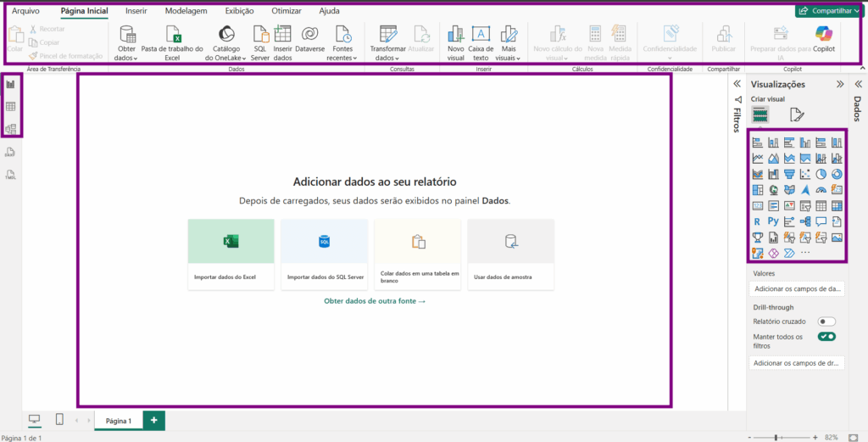868x442 pixels.
Task: Switch to the Table view sidebar icon
Action: [10, 106]
